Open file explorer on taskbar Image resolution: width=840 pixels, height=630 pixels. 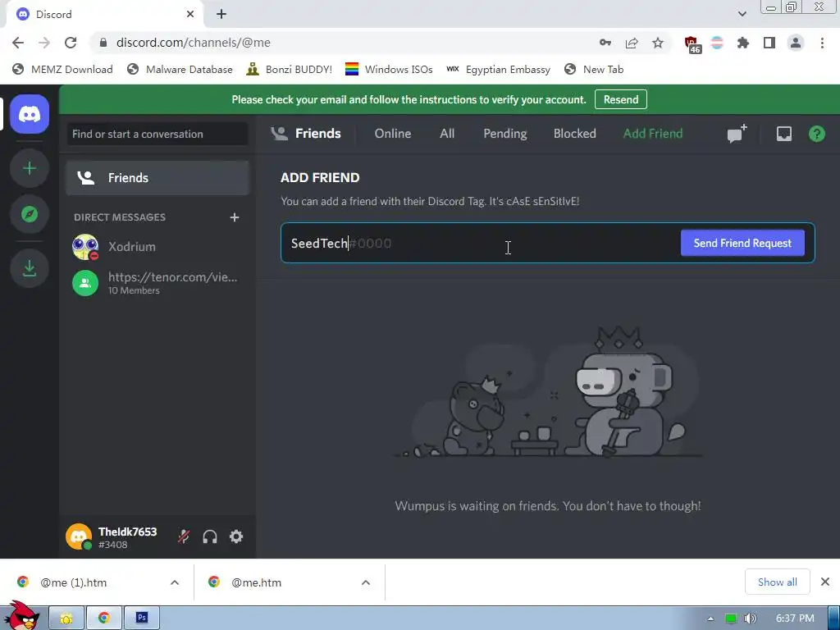66,619
